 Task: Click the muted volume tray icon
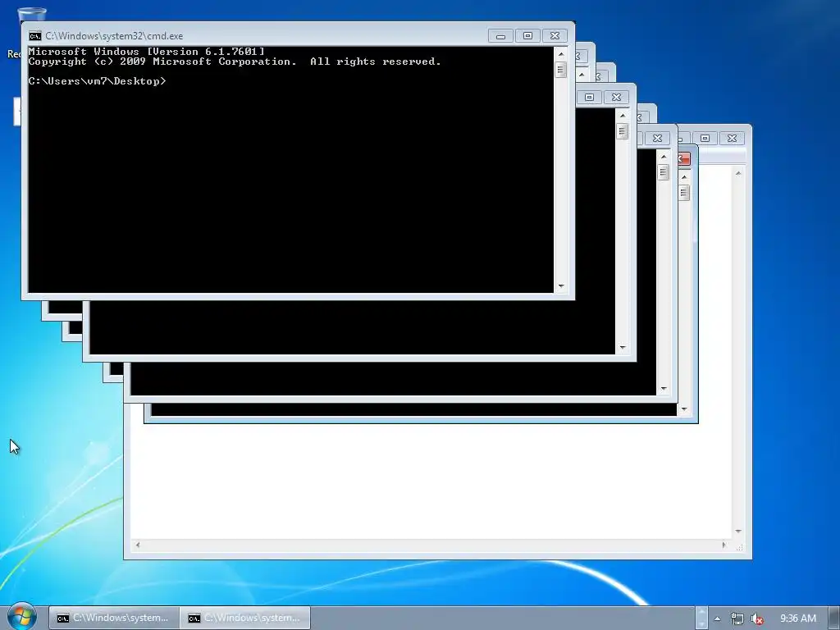point(756,619)
